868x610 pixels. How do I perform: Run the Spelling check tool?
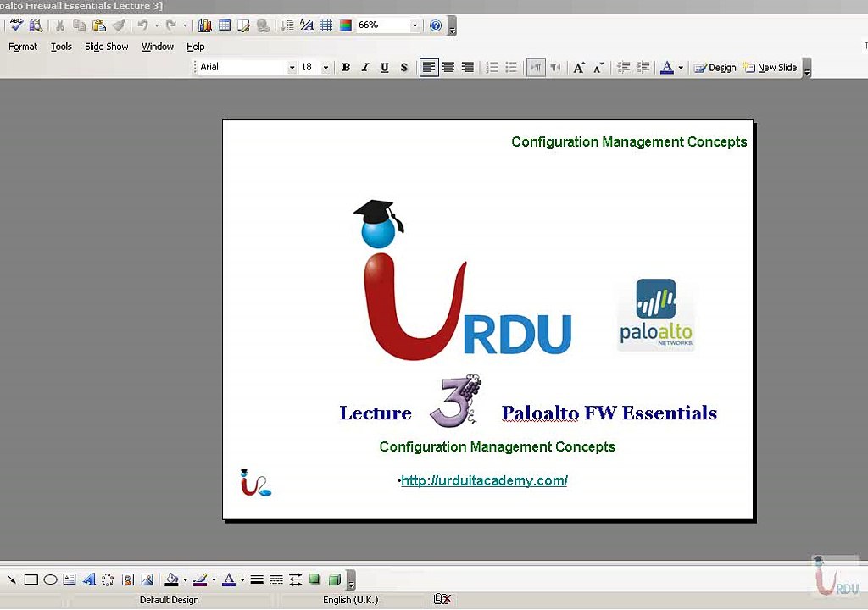coord(16,25)
